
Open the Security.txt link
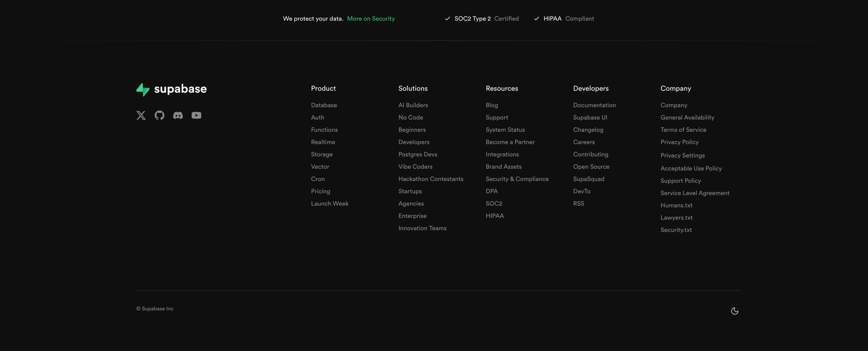pyautogui.click(x=676, y=230)
